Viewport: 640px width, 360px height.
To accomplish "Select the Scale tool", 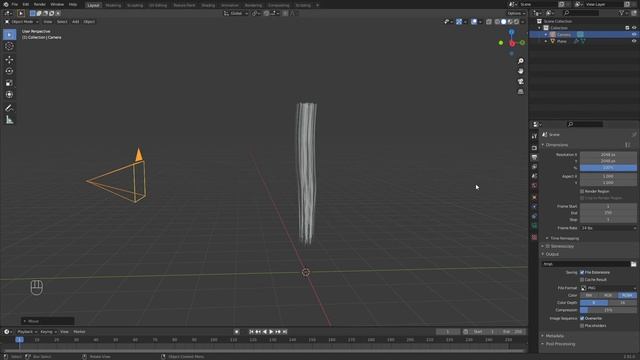I will click(9, 83).
